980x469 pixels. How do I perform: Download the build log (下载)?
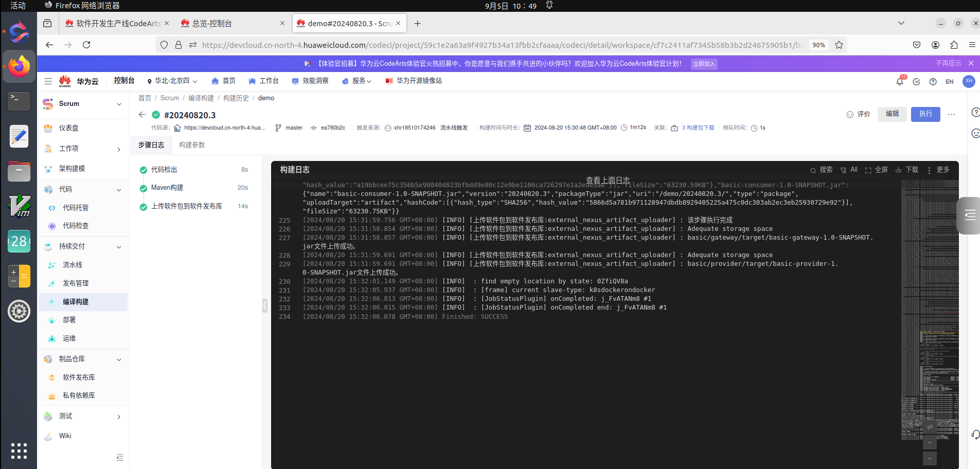coord(906,170)
